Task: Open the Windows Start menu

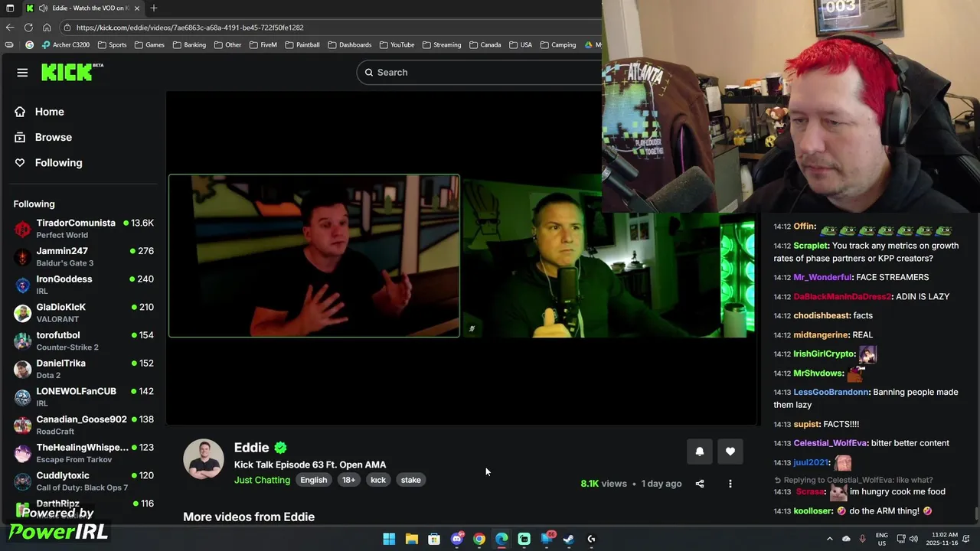Action: 389,539
